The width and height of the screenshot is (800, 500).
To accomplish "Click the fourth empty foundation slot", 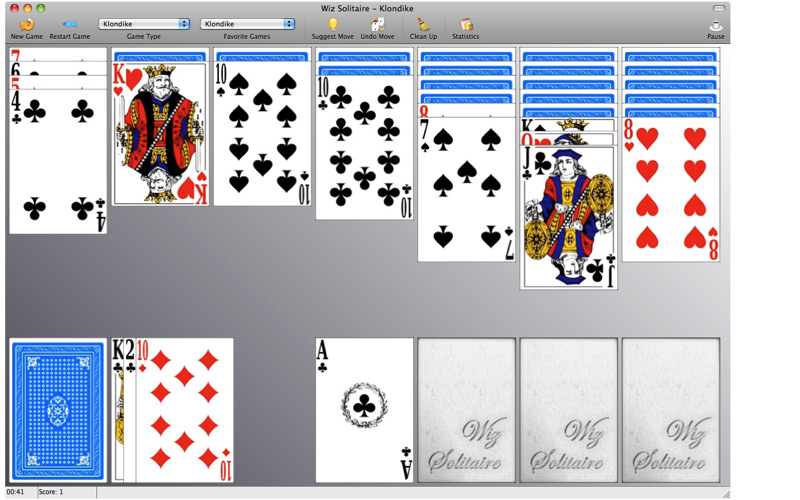I will click(x=670, y=410).
